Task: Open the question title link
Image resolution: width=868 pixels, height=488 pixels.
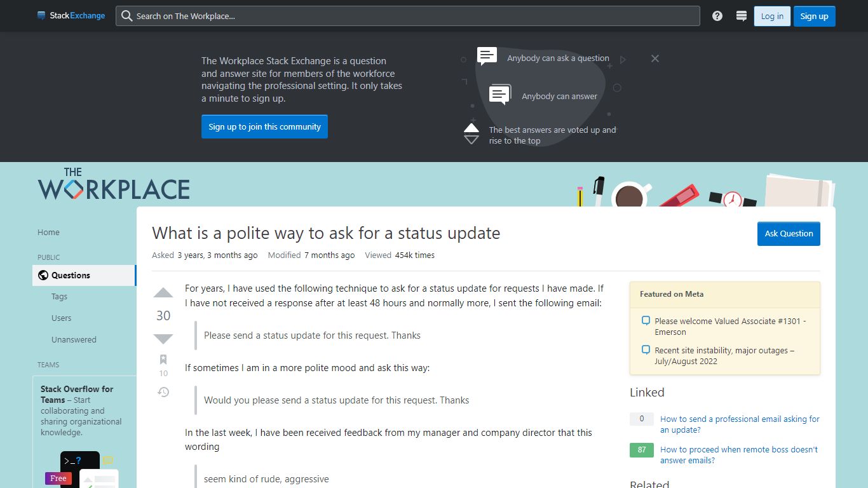Action: (326, 233)
